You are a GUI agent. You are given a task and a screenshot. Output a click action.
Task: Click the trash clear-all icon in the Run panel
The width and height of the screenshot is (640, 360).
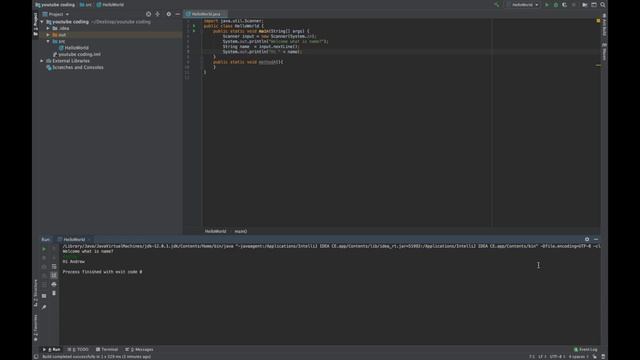point(54,293)
